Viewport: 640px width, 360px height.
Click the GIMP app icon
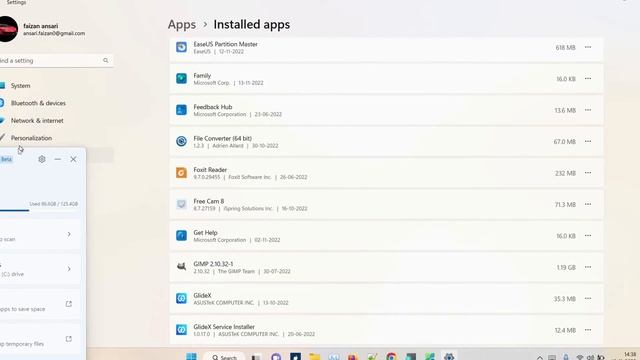(181, 267)
